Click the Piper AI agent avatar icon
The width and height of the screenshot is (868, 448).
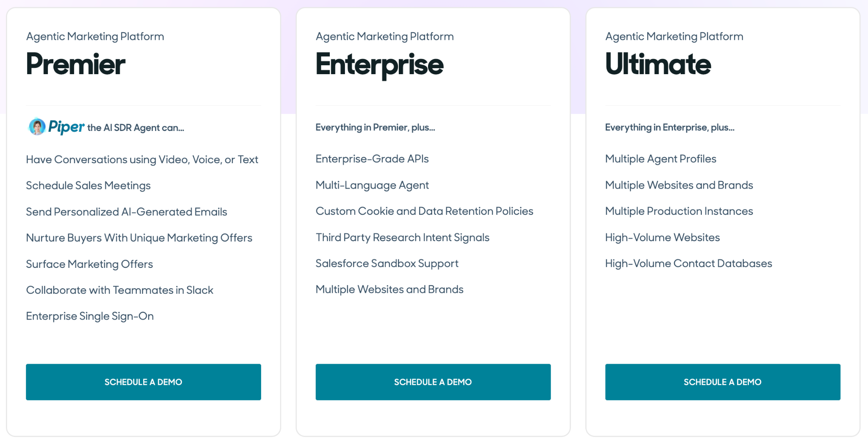(x=36, y=126)
